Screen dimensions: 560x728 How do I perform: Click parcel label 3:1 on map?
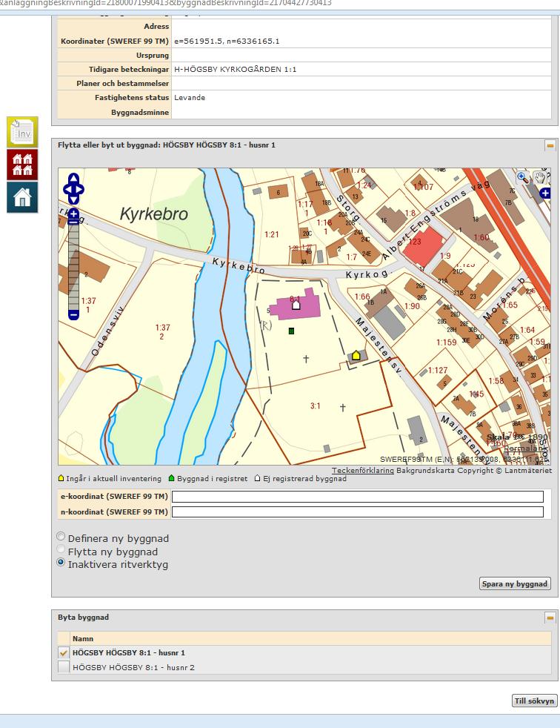[316, 406]
